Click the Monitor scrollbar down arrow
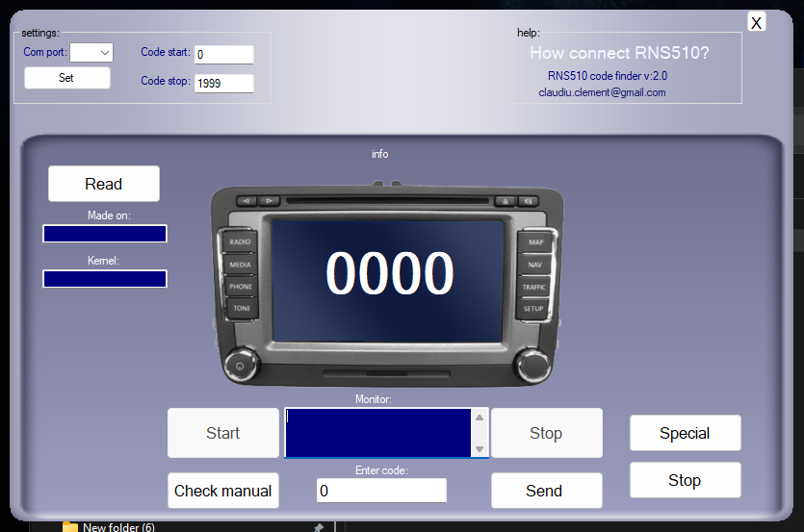The height and width of the screenshot is (532, 804). click(x=480, y=449)
